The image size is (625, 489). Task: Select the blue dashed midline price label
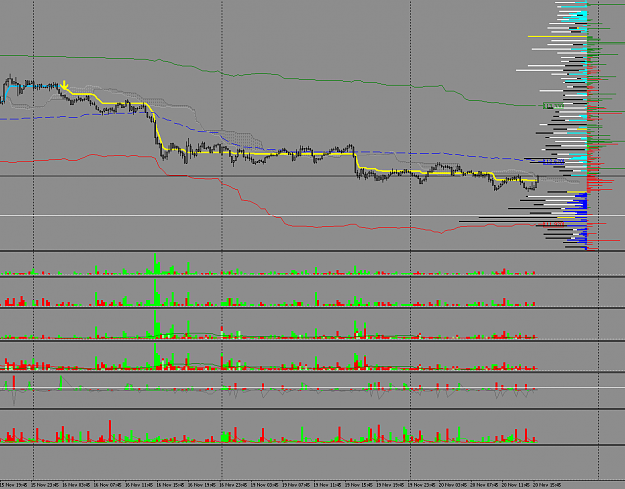point(553,162)
